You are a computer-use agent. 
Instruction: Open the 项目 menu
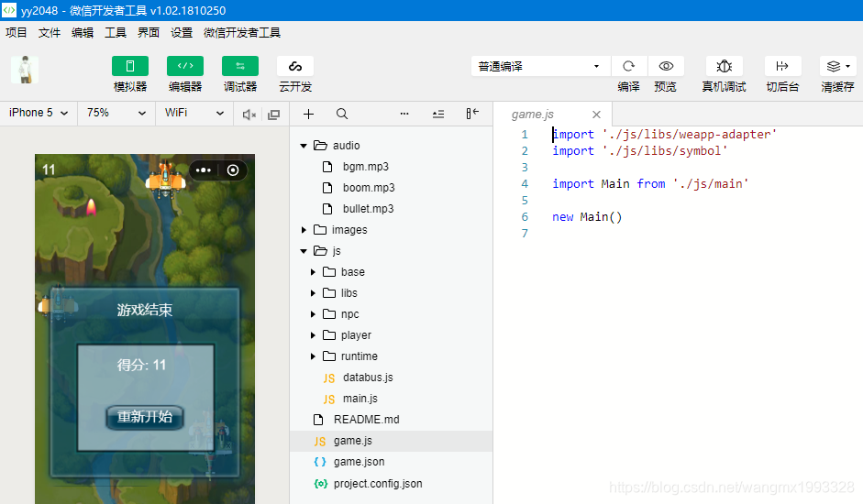pos(17,33)
